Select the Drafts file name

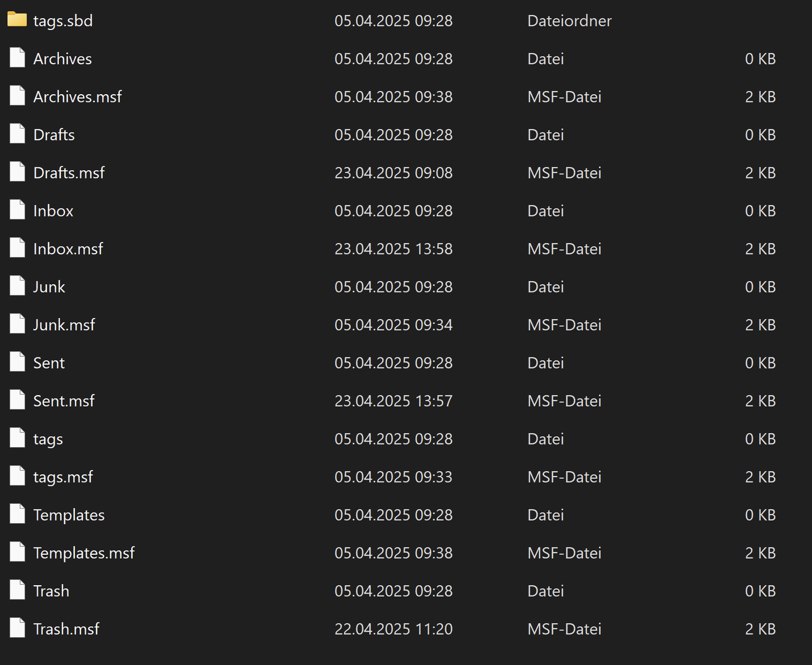54,135
